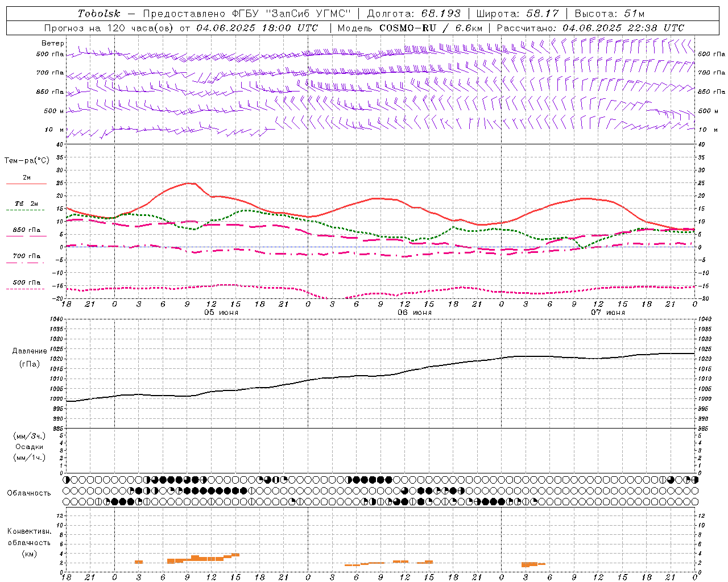Viewport: 728px width, 582px height.
Task: Click the red 2м temperature curve peak near 25°C
Action: coord(191,183)
